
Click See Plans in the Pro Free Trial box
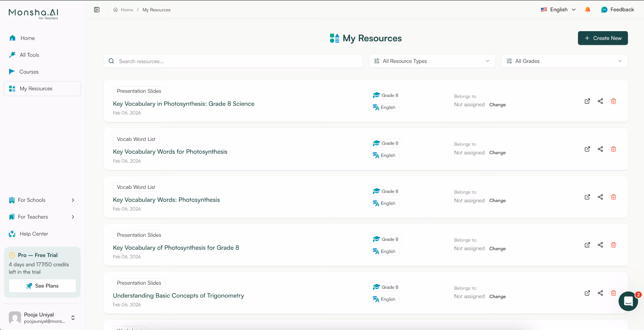(x=42, y=286)
